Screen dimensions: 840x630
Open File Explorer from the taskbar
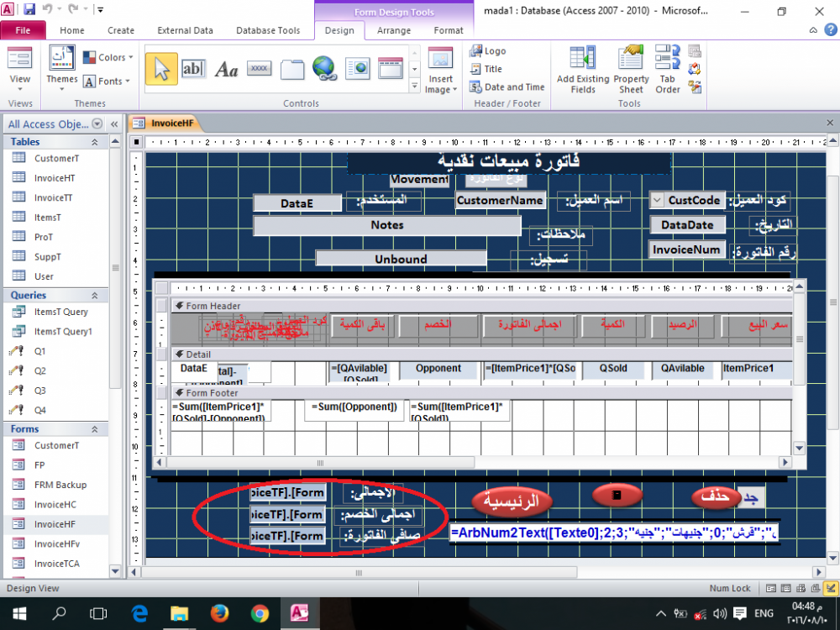click(x=180, y=614)
